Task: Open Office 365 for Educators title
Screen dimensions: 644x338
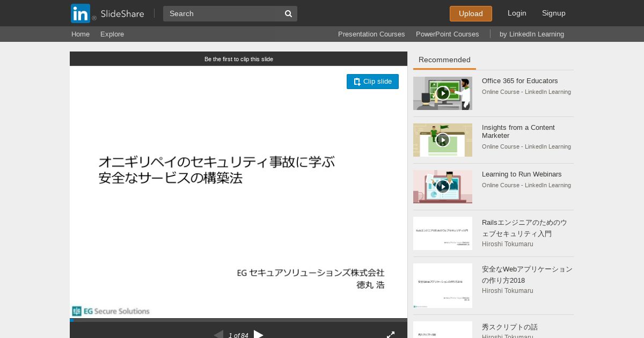Action: tap(520, 80)
